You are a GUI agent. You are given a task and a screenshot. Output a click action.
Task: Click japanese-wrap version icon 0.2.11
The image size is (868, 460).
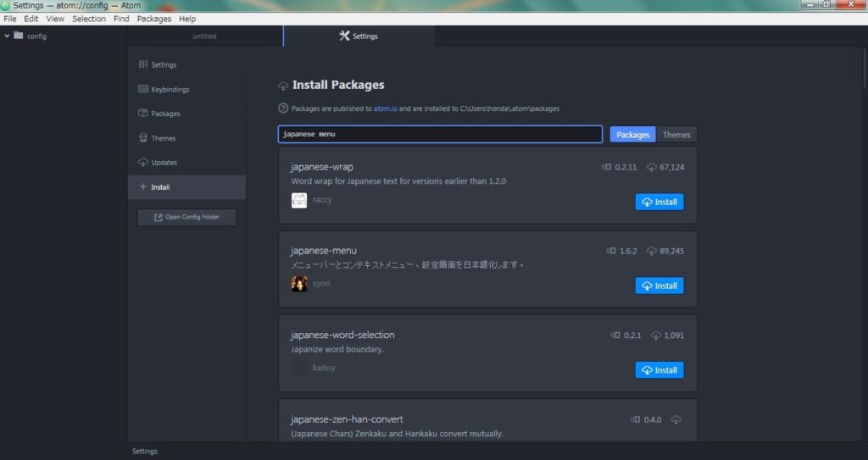[606, 167]
